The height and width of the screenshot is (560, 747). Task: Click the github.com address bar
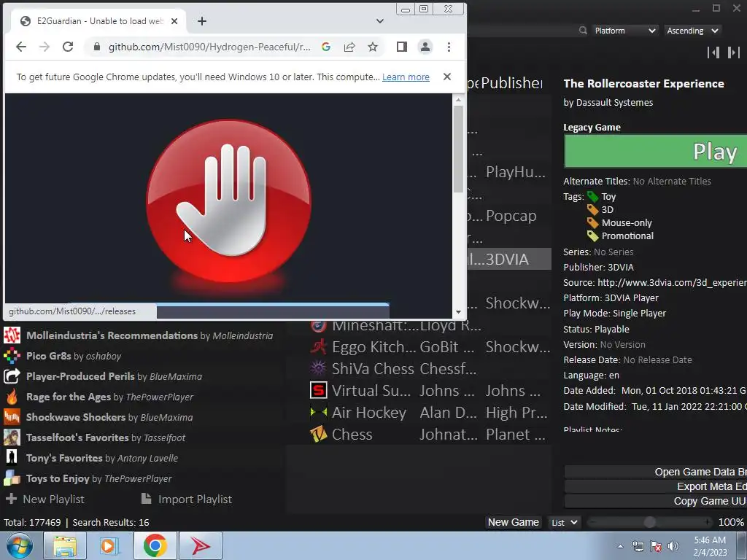[x=209, y=47]
